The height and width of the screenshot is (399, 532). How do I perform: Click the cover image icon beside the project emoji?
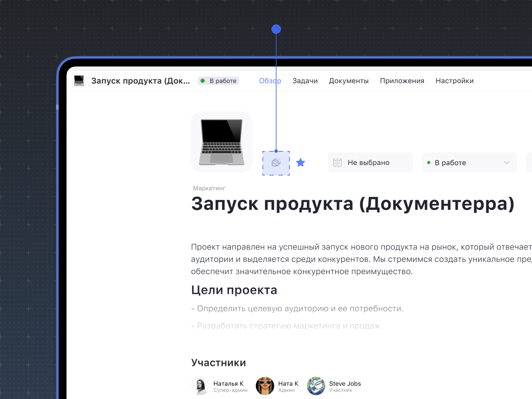(x=276, y=163)
